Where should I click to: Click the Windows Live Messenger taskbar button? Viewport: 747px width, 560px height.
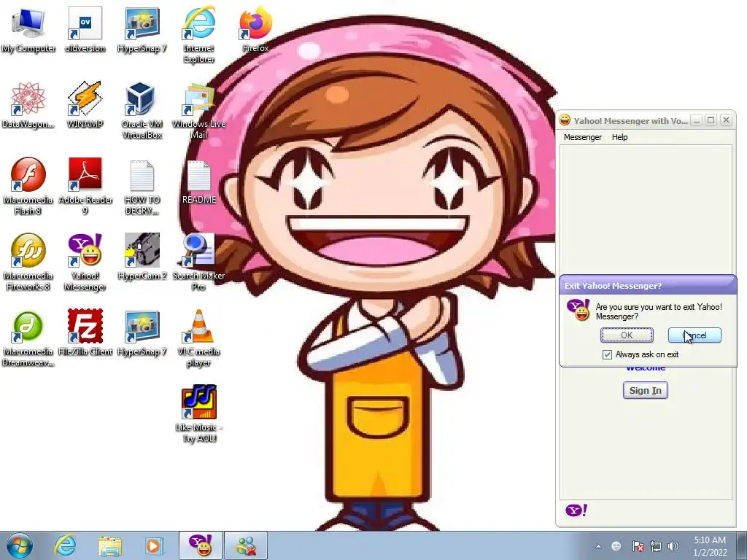(x=246, y=545)
